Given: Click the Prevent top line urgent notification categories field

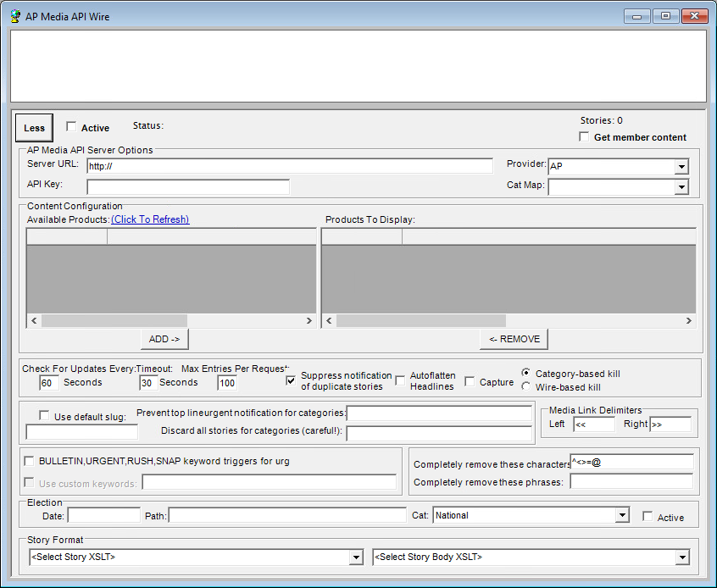Looking at the screenshot, I should pos(439,413).
